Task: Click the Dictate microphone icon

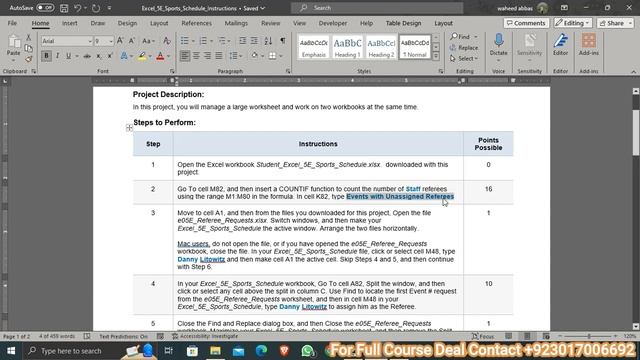Action: (498, 41)
